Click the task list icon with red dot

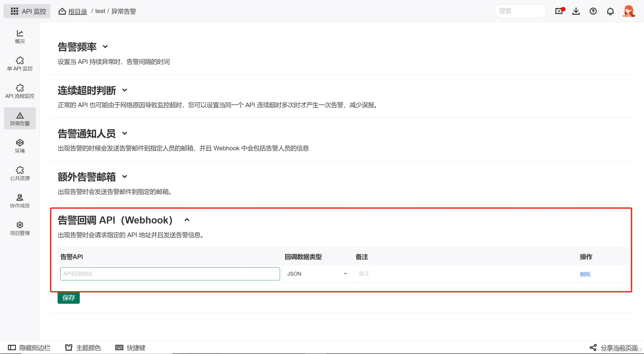point(559,11)
